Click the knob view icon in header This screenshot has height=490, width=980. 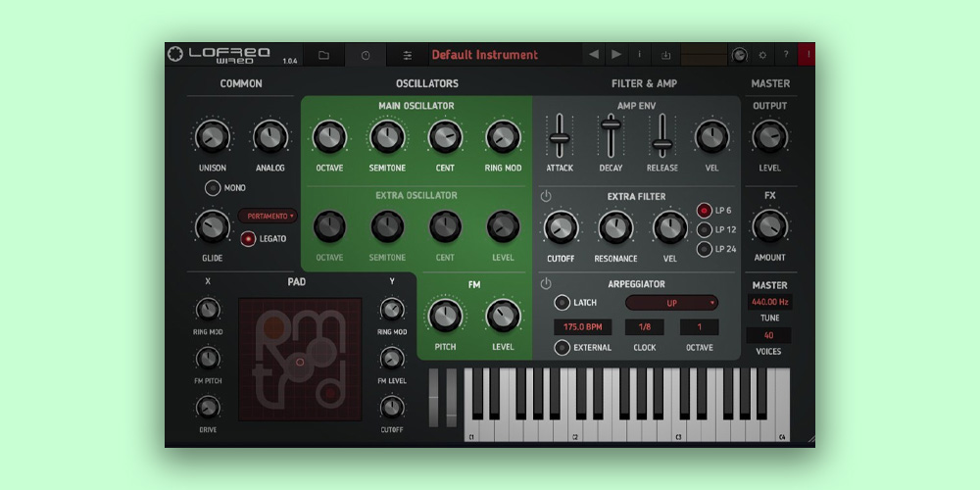(x=366, y=55)
